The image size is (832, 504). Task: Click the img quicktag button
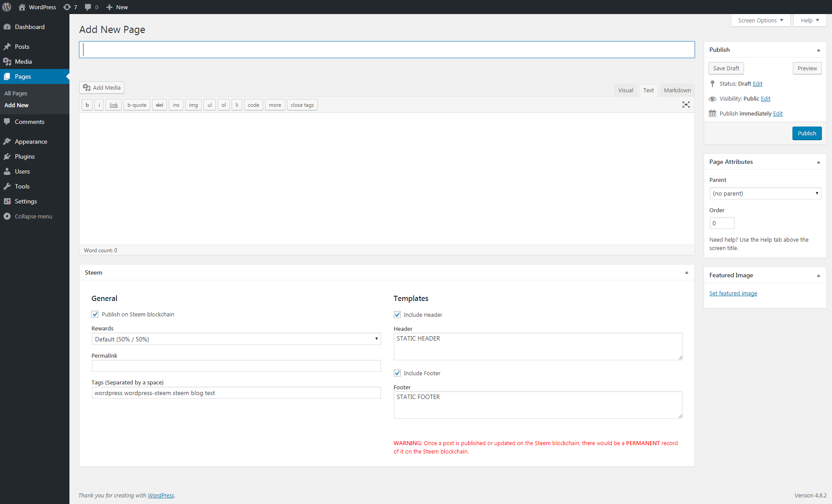pos(193,105)
